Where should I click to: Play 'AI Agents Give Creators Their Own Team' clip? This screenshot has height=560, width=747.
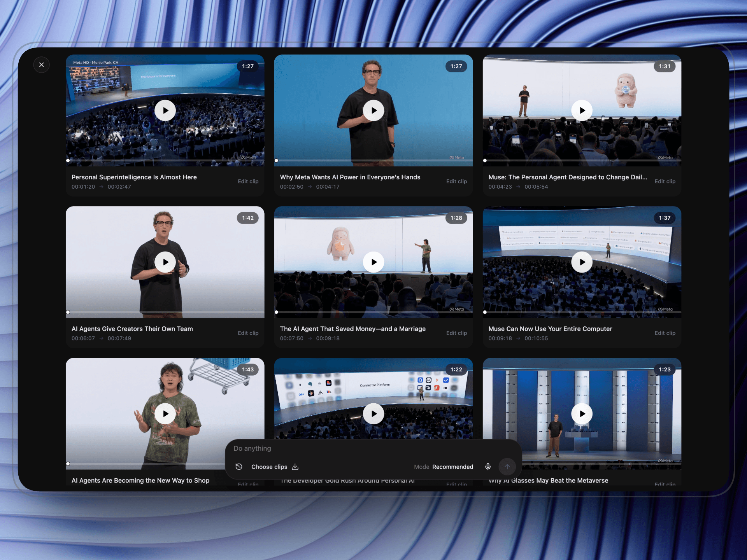[x=165, y=262]
